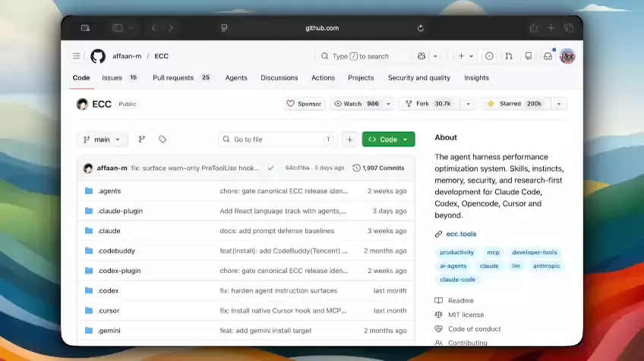Open the .agents folder icon
644x361 pixels.
pos(89,191)
